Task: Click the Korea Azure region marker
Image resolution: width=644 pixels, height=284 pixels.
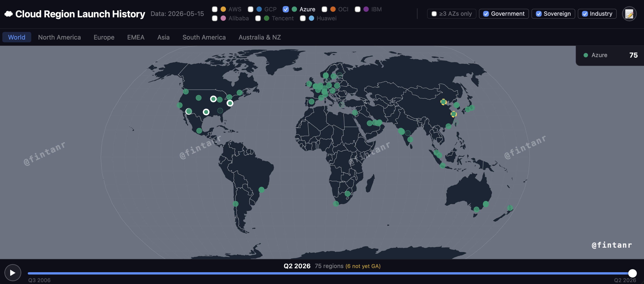Action: tap(456, 105)
